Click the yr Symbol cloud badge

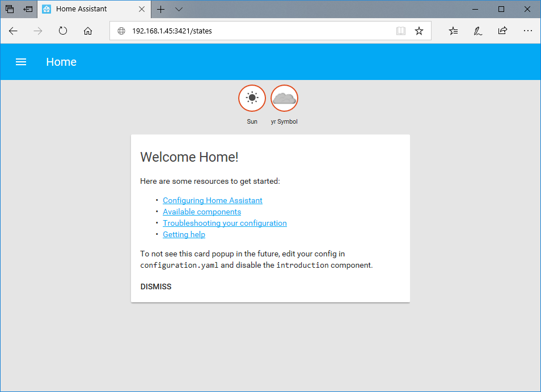click(x=284, y=98)
